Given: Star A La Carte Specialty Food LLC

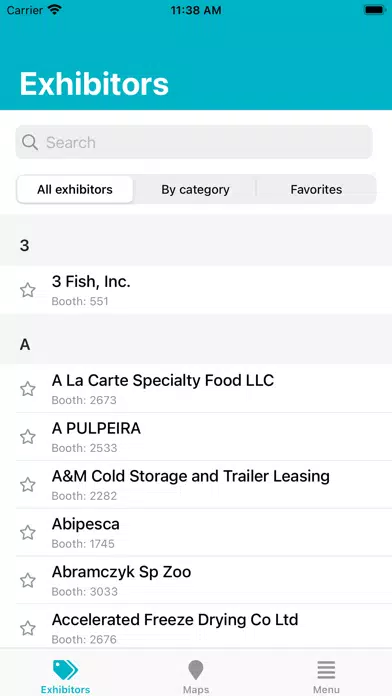Looking at the screenshot, I should tap(28, 389).
